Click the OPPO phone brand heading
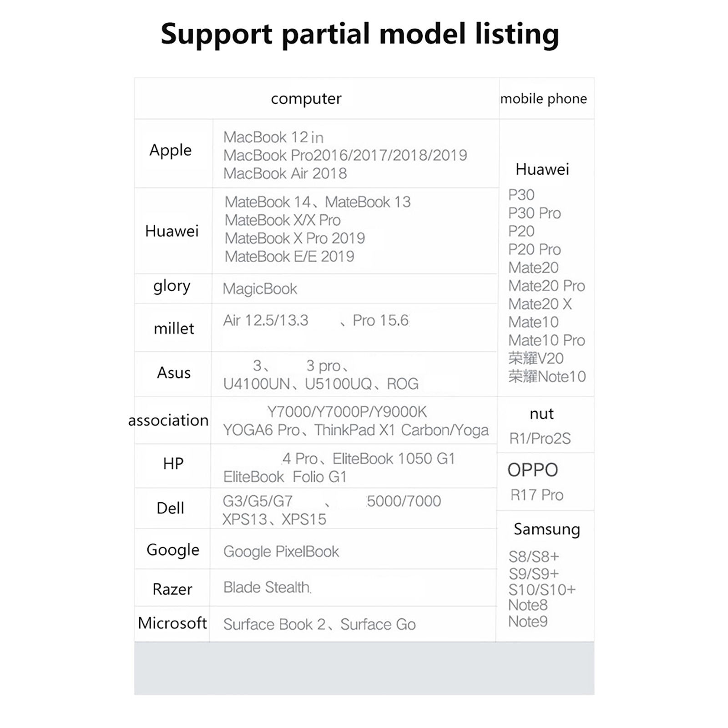Viewport: 728px width, 728px height. click(532, 470)
